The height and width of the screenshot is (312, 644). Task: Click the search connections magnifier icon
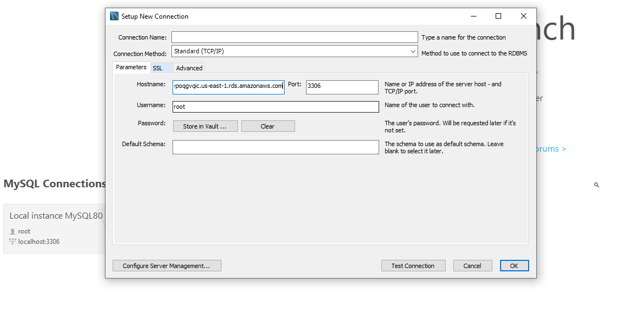point(597,185)
